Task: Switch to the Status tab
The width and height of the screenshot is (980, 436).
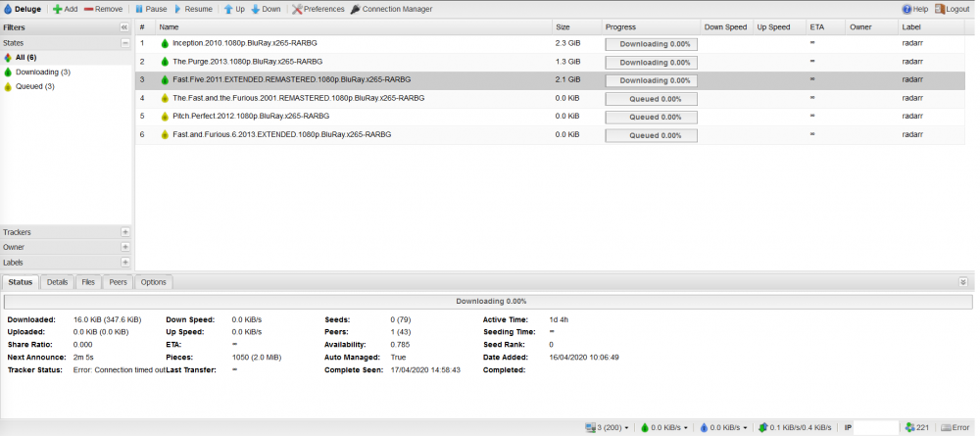Action: pos(20,282)
